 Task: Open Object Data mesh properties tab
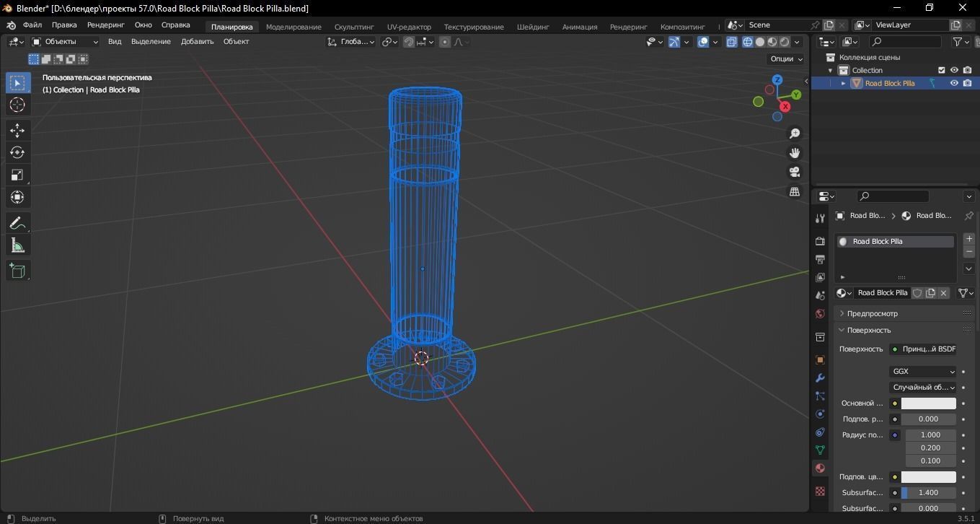820,450
